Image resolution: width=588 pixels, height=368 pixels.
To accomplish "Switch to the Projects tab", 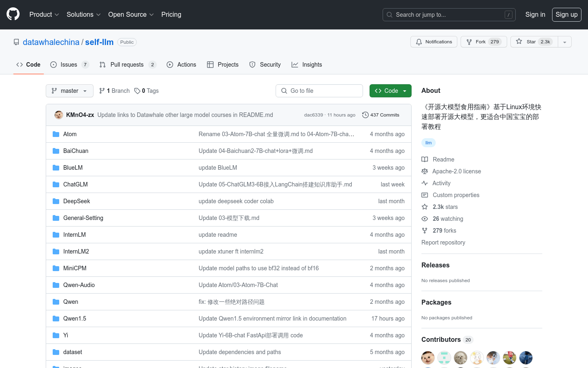I will [223, 65].
